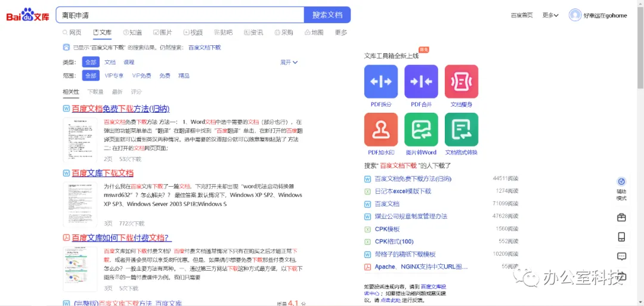
Task: Switch to the 资讯 tab
Action: coord(253,32)
